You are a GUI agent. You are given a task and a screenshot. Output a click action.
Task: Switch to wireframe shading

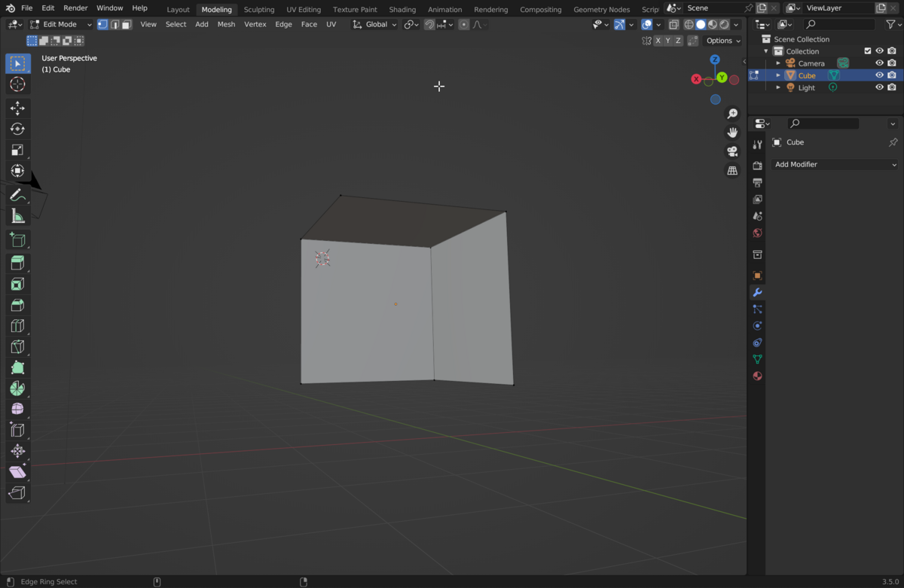coord(689,24)
